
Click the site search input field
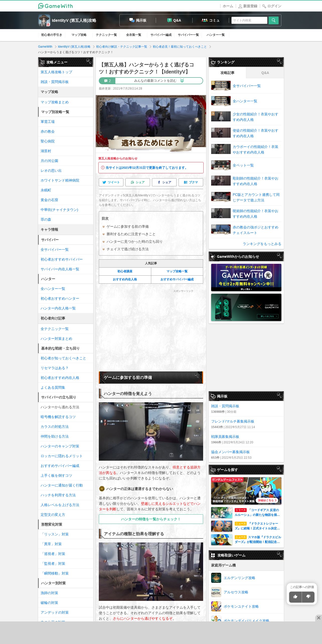[249, 20]
